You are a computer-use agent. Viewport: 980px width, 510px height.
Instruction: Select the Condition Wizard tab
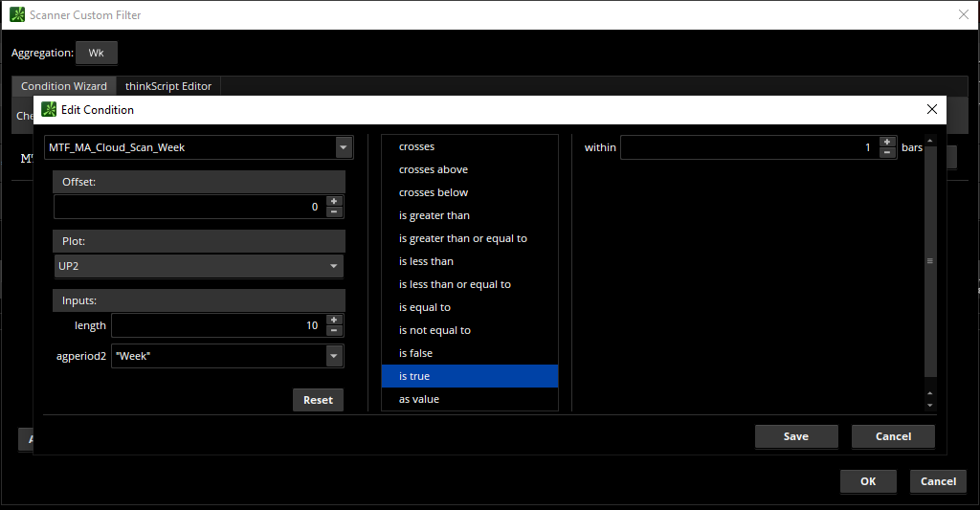64,86
